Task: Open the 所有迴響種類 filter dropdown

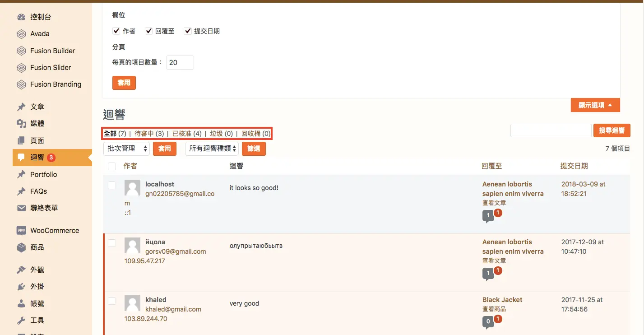Action: point(212,149)
